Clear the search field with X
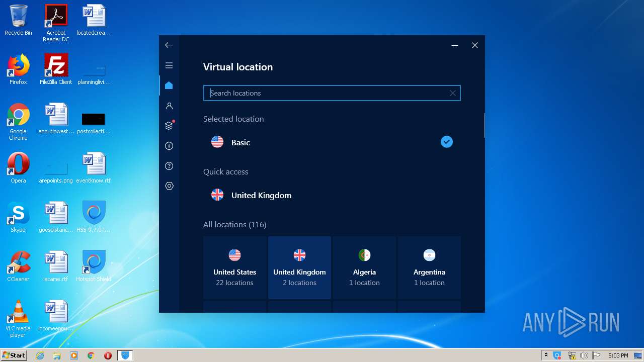The height and width of the screenshot is (362, 644). click(x=453, y=93)
